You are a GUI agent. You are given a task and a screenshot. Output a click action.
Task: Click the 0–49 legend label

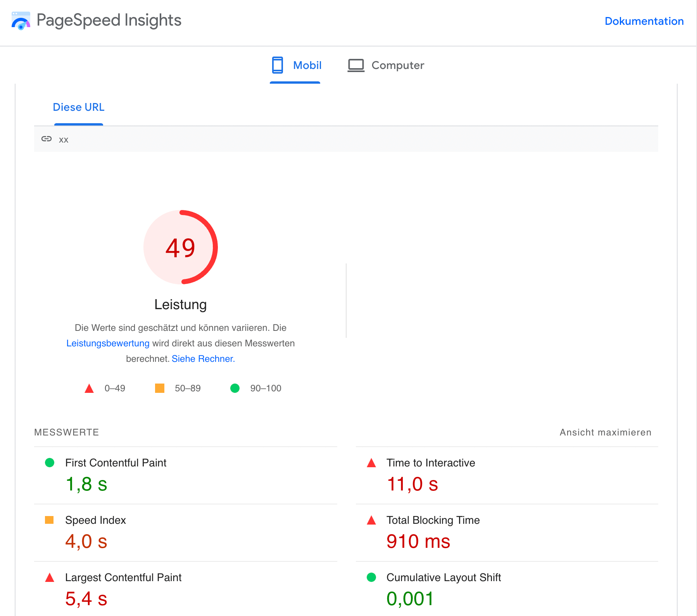tap(115, 388)
